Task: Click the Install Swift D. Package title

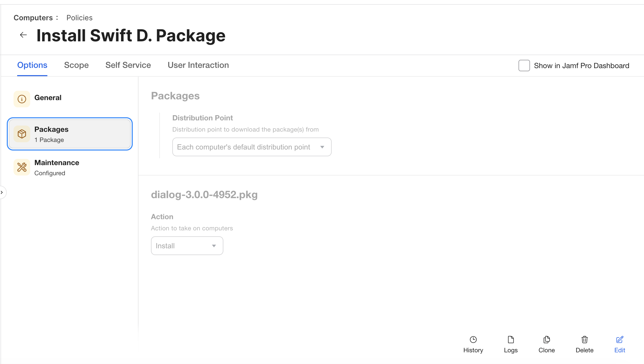Action: click(131, 35)
